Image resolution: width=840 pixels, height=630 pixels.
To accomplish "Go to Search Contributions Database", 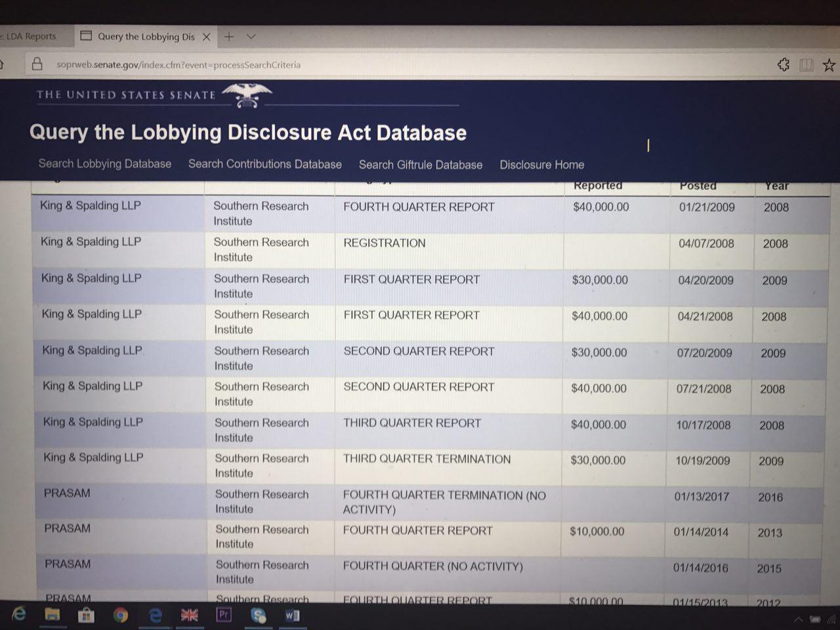I will (264, 164).
